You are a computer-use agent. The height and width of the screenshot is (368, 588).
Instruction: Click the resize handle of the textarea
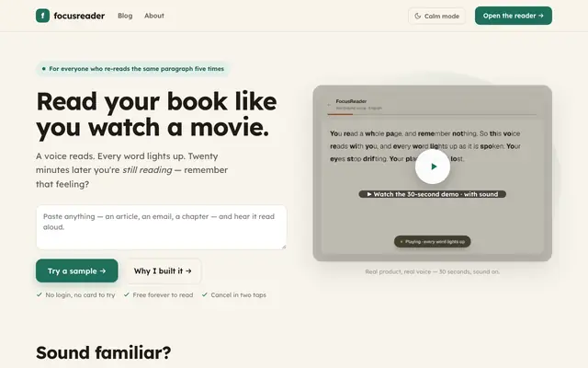pyautogui.click(x=284, y=247)
